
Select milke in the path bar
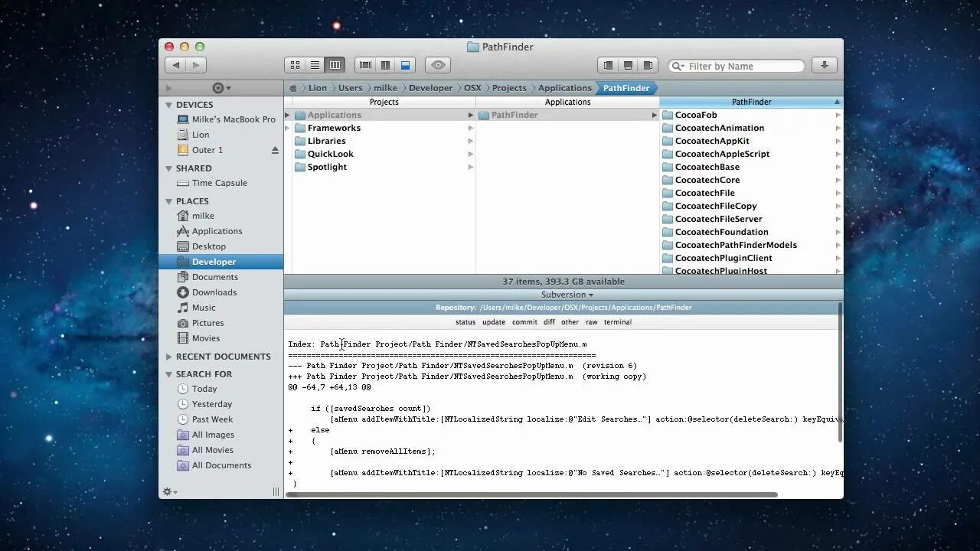(x=385, y=88)
